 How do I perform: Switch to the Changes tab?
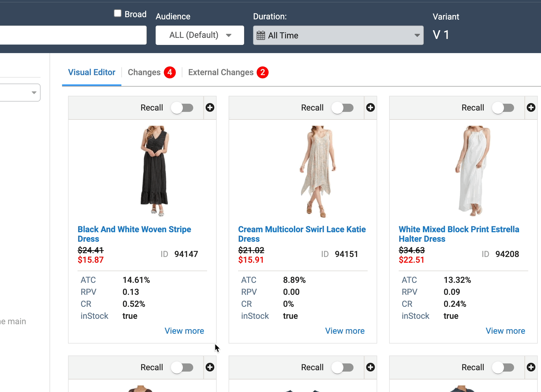[144, 72]
